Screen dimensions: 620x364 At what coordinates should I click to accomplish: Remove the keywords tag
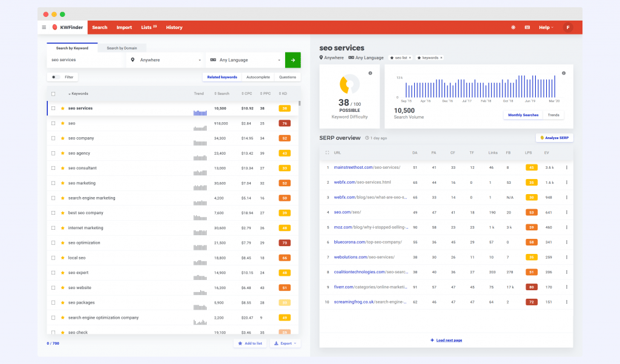[441, 57]
